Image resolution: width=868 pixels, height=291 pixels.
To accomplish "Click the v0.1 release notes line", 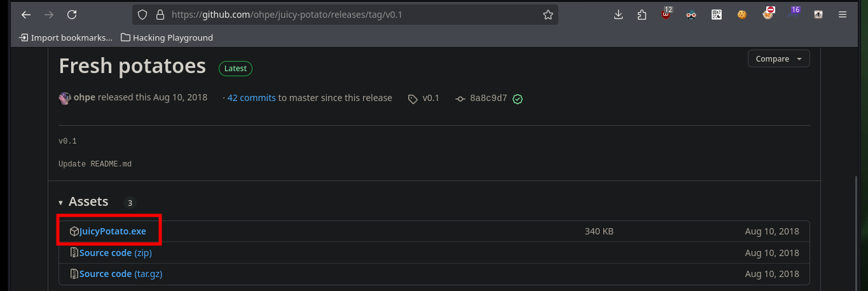I will (x=67, y=141).
